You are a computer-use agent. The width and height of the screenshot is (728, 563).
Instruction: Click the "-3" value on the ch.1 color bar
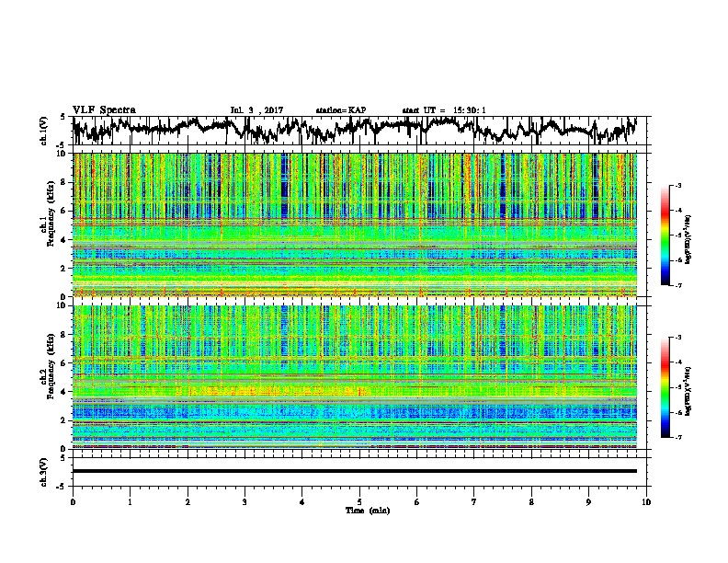(677, 185)
